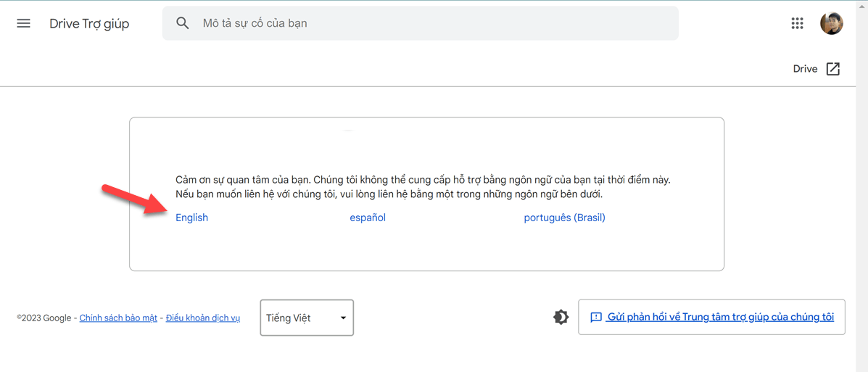Viewport: 868px width, 372px height.
Task: Click the magnifying glass search icon
Action: [183, 23]
